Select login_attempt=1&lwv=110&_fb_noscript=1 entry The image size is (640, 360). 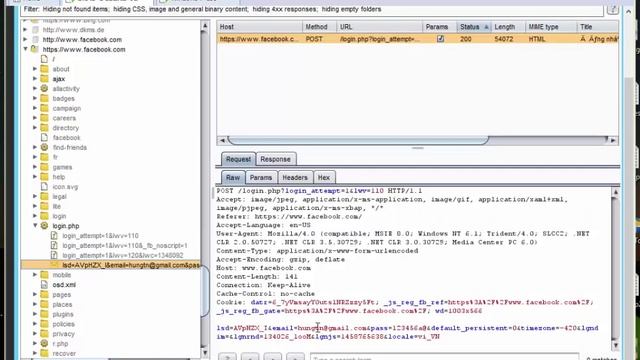click(125, 245)
